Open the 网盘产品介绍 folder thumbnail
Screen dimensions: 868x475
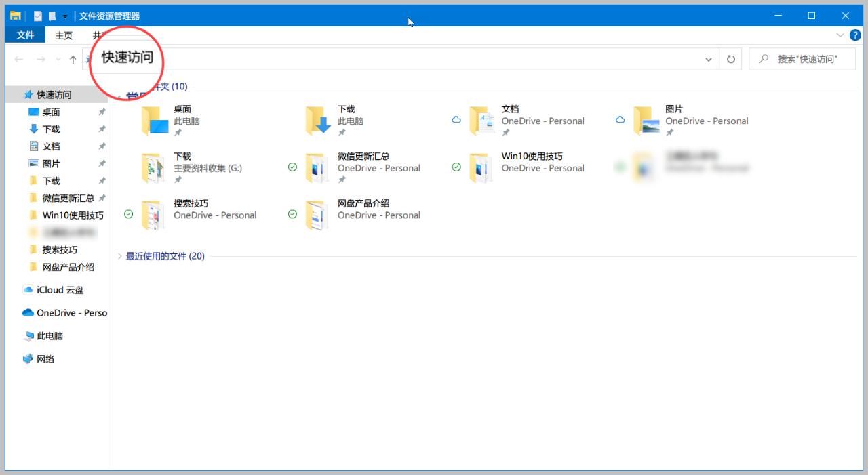(315, 215)
